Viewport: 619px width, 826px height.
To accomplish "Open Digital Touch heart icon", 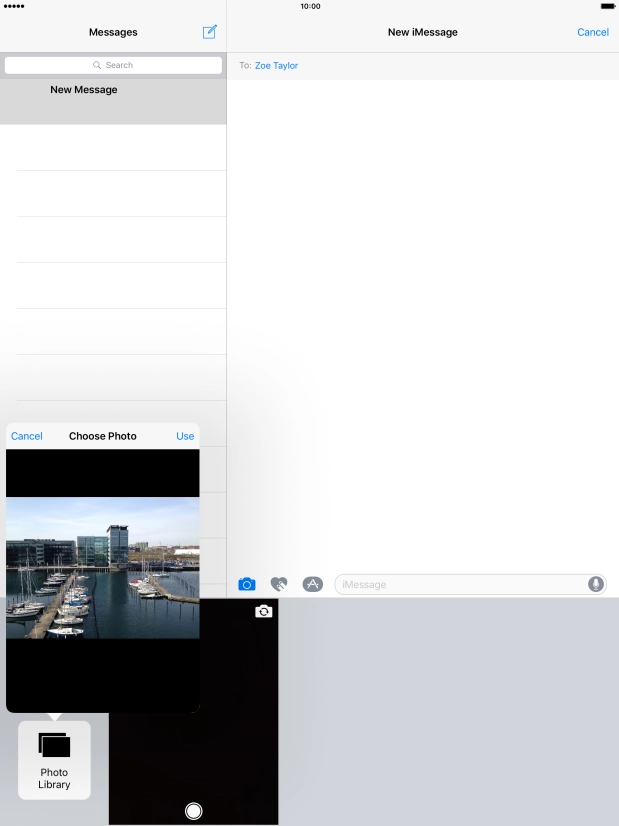I will pos(279,584).
